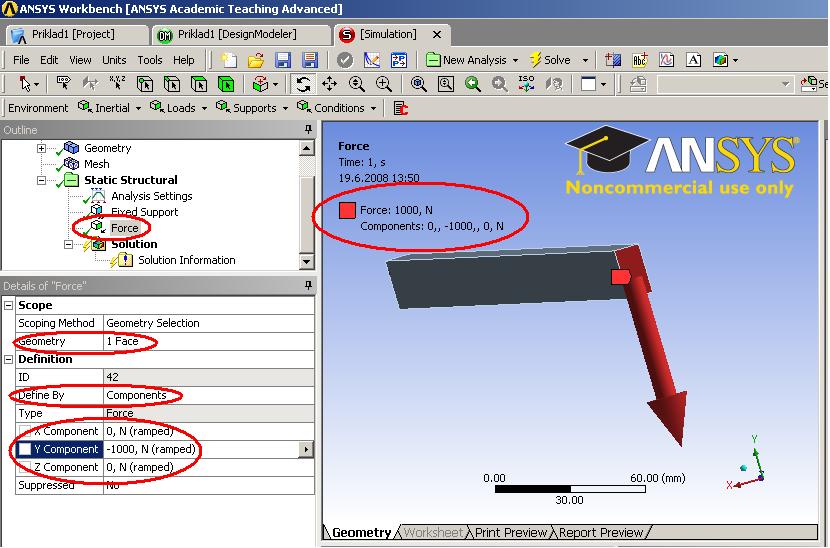Click the Chart curve icon
This screenshot has width=830, height=548.
click(x=666, y=60)
